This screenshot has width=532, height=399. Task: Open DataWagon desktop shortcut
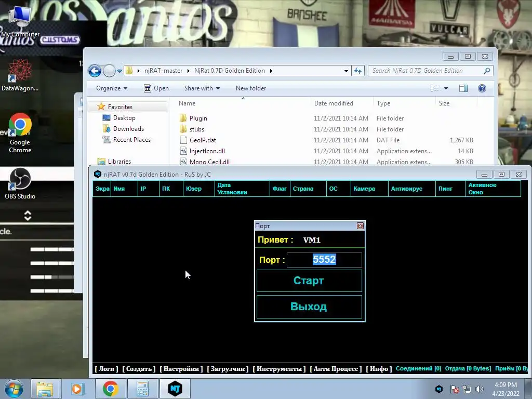coord(20,75)
